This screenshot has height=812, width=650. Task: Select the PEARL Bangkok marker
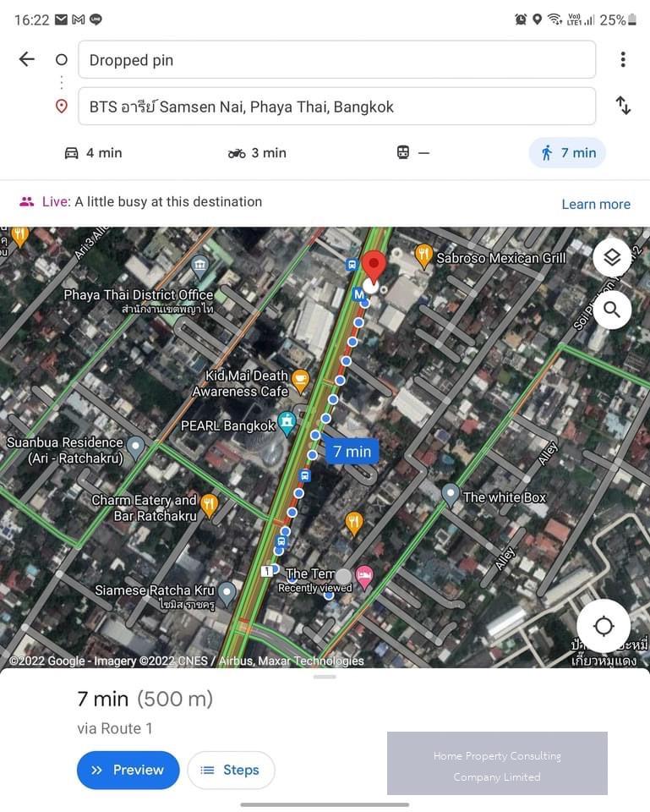pyautogui.click(x=287, y=424)
